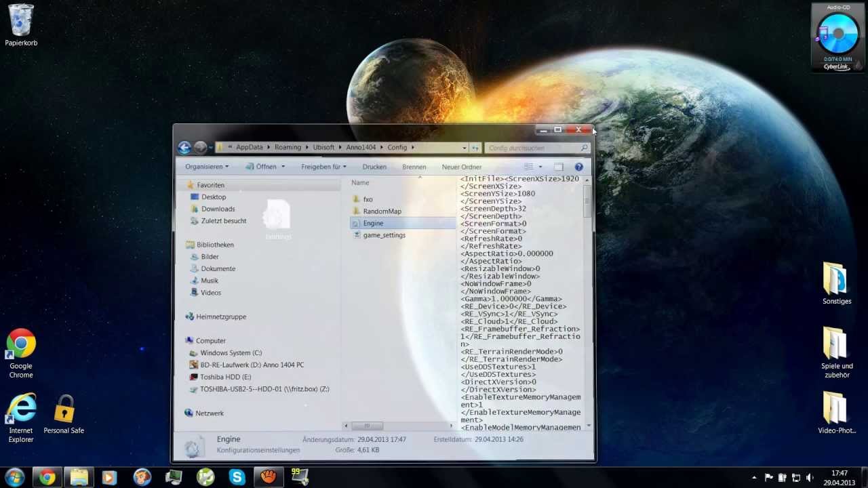Open the view options dropdown arrow
The height and width of the screenshot is (488, 868).
coord(540,167)
